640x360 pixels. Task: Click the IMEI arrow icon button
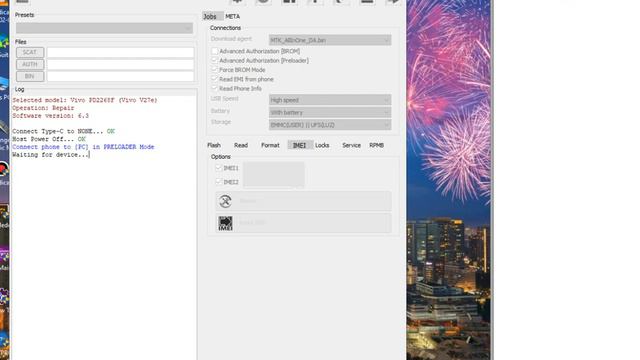pyautogui.click(x=303, y=223)
